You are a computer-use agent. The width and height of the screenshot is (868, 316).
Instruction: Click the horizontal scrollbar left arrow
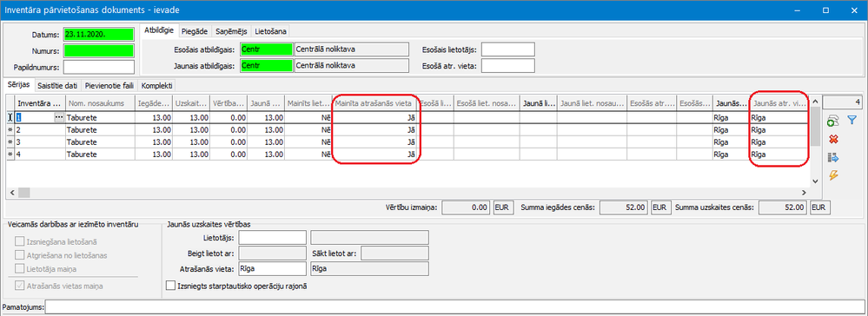(x=11, y=193)
